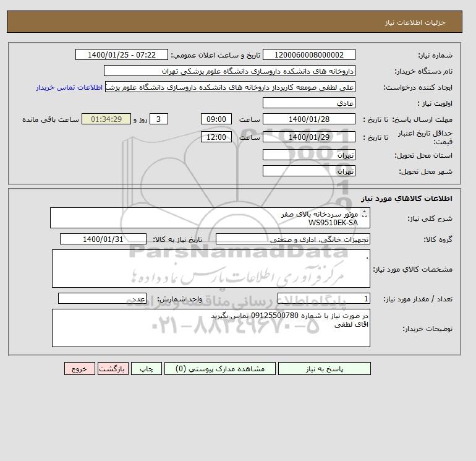The image size is (476, 461).
Task: Click the ایجاد کننده درخواست field
Action: [230, 87]
